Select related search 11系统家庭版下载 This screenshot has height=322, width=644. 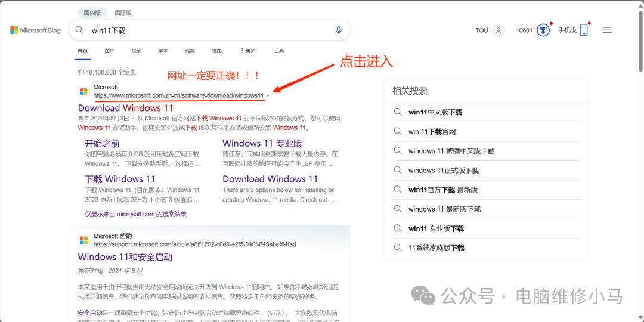436,247
